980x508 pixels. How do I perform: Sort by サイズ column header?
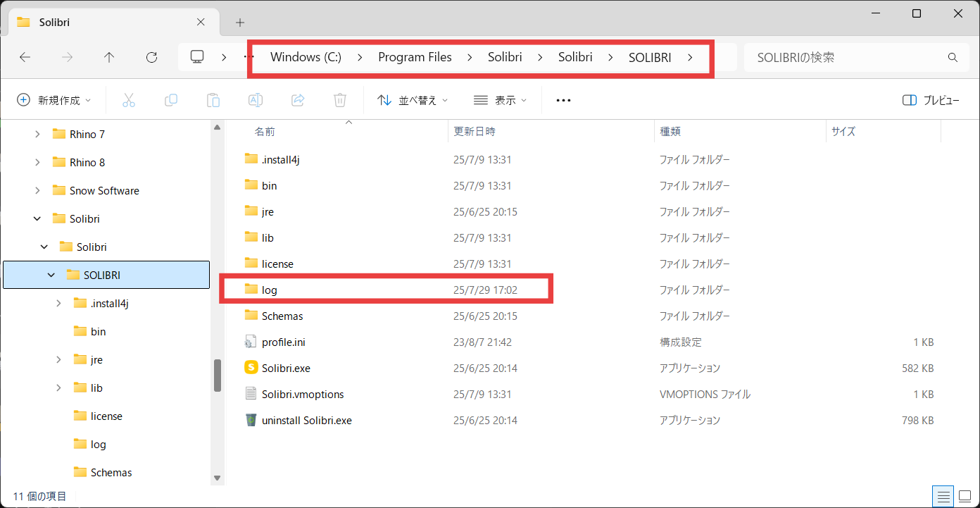843,132
